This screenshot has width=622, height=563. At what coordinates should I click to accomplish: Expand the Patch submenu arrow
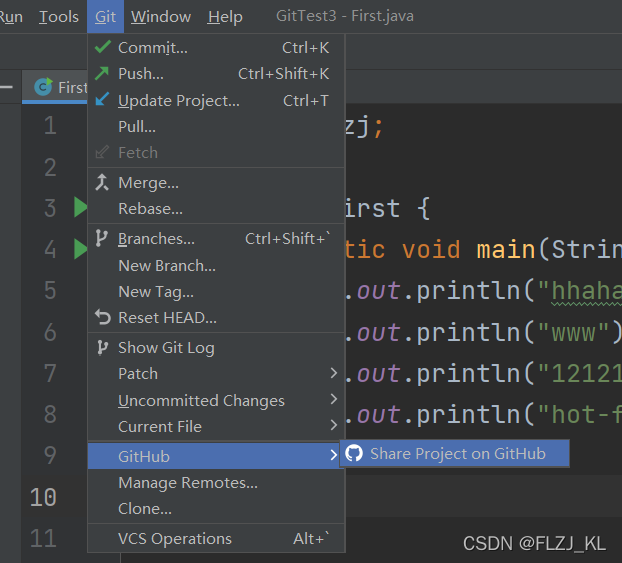click(x=334, y=373)
